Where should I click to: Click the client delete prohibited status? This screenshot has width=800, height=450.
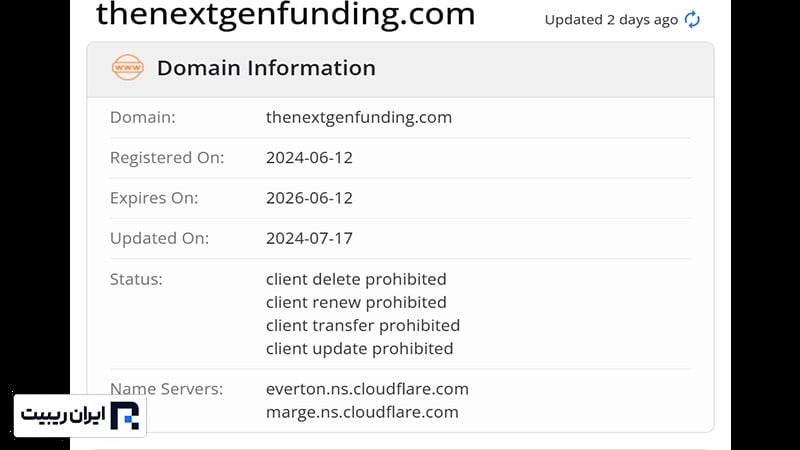[356, 279]
